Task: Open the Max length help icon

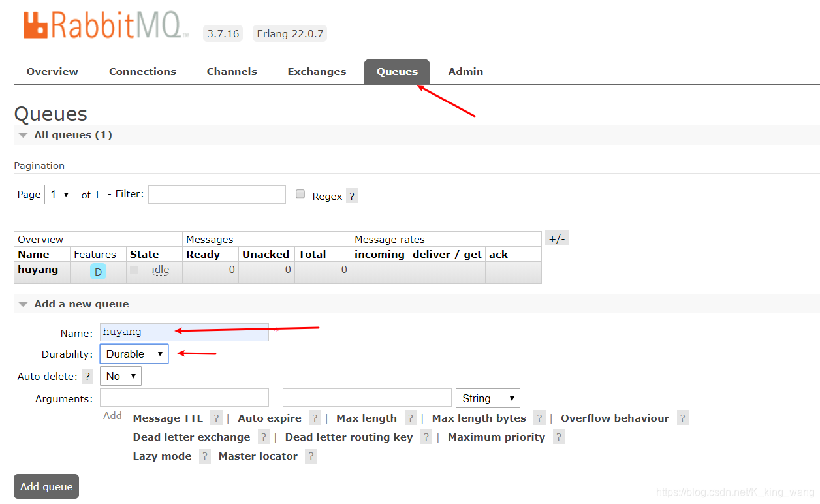Action: click(411, 418)
